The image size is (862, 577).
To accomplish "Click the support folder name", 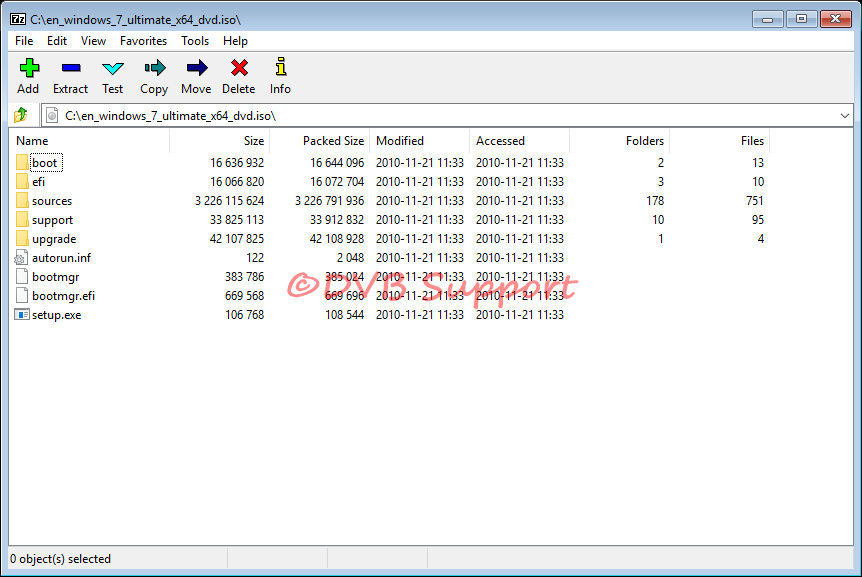I will point(52,220).
